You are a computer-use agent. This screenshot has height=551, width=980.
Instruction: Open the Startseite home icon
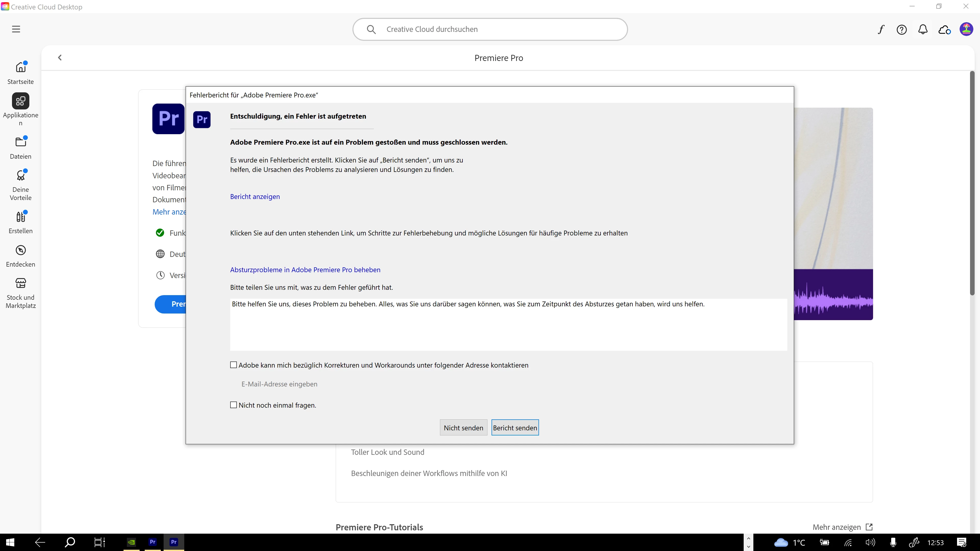coord(20,68)
